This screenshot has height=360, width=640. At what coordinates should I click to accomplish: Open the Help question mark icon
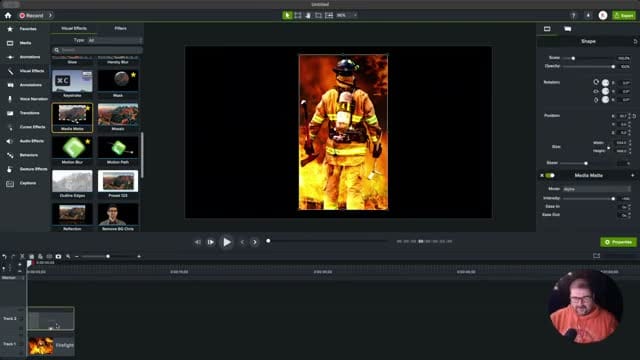pos(573,16)
